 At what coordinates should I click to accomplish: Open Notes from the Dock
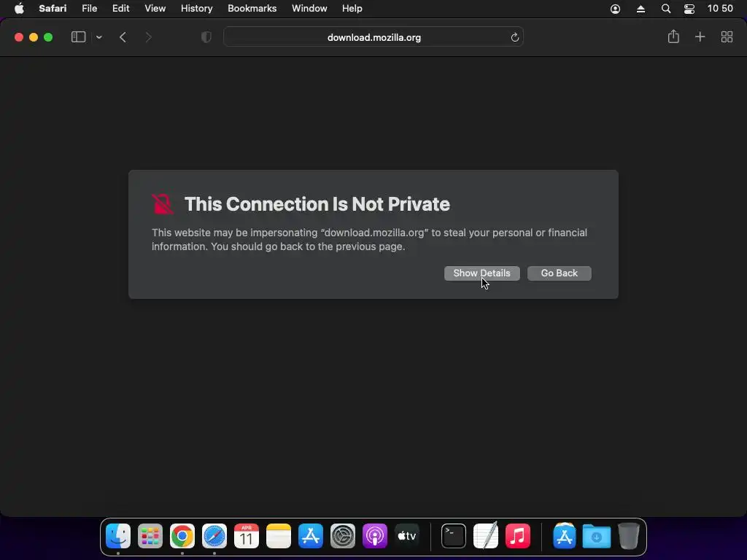coord(278,536)
